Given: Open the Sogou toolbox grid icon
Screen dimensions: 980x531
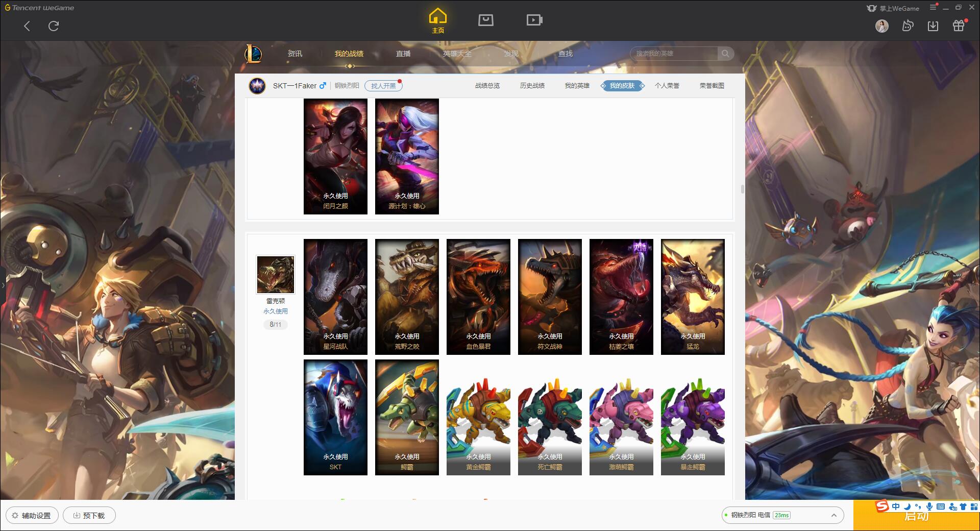Looking at the screenshot, I should tap(974, 506).
